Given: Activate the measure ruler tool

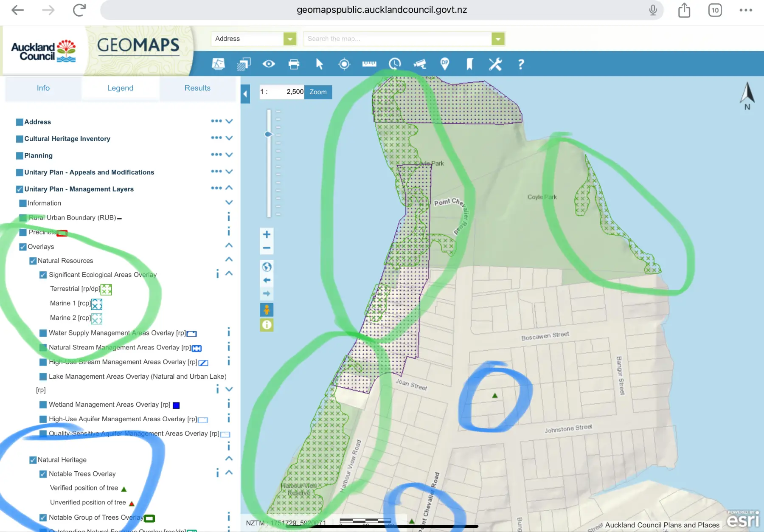Looking at the screenshot, I should [x=369, y=64].
